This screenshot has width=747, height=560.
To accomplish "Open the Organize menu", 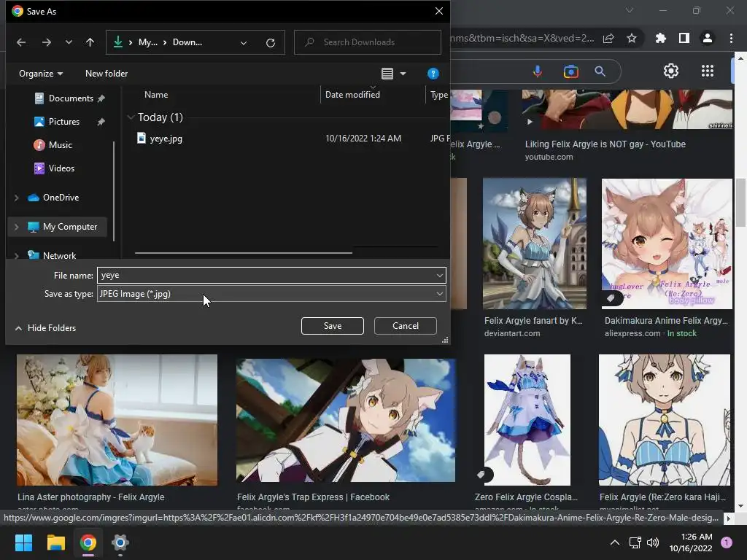I will click(41, 74).
